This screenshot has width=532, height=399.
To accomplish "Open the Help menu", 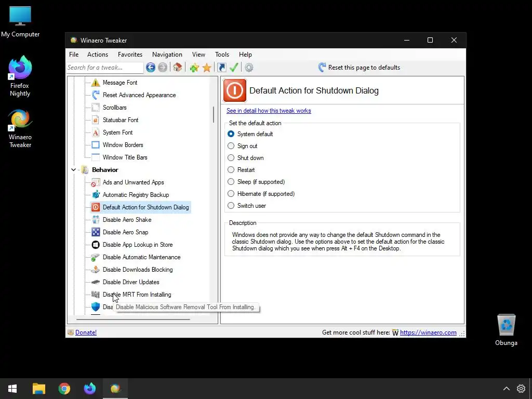I will tap(245, 54).
